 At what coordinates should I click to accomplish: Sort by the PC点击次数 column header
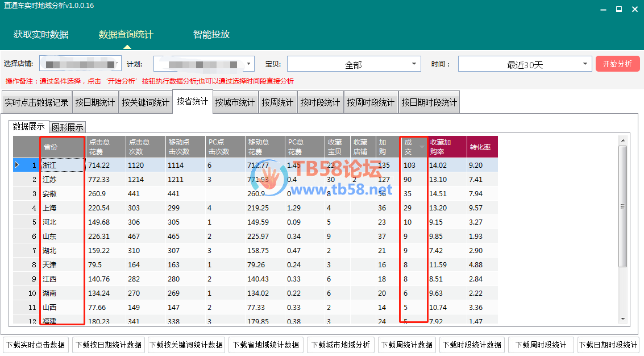coord(225,147)
